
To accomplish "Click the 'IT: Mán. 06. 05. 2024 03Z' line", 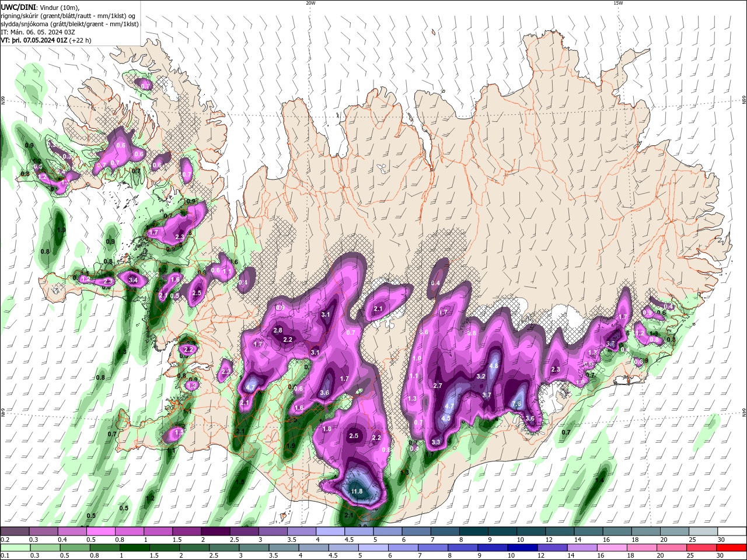I will click(37, 32).
